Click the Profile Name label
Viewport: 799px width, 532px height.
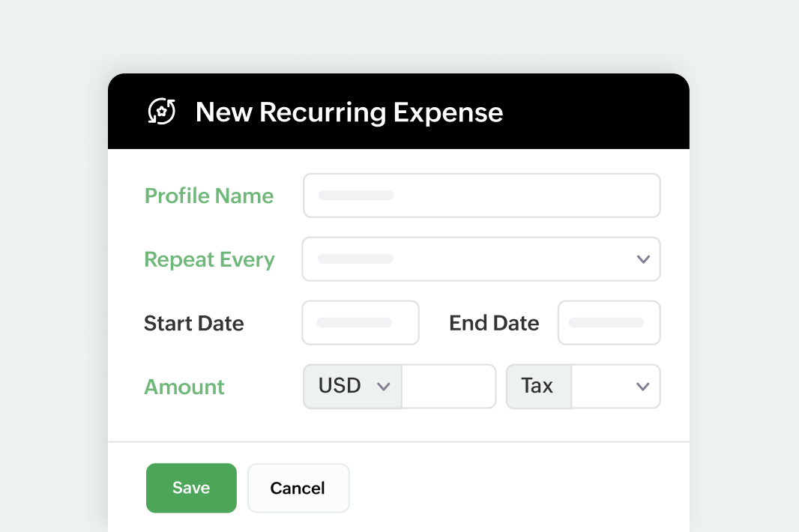click(209, 196)
